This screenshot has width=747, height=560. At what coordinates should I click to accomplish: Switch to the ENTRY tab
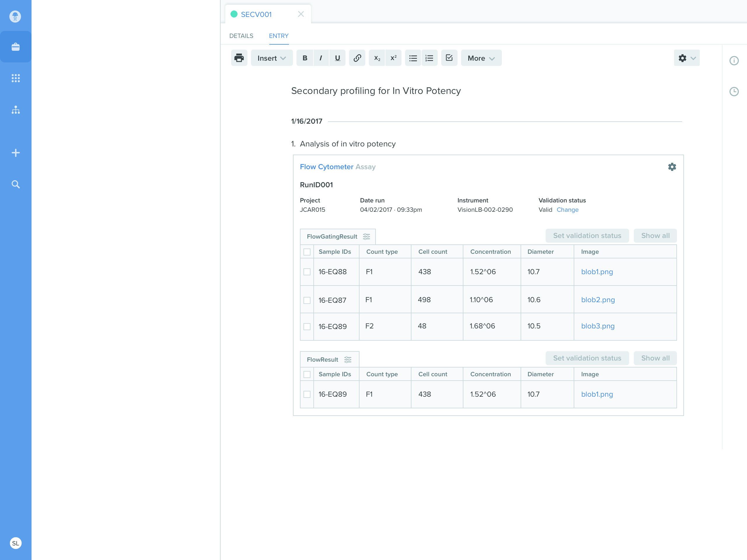click(279, 36)
